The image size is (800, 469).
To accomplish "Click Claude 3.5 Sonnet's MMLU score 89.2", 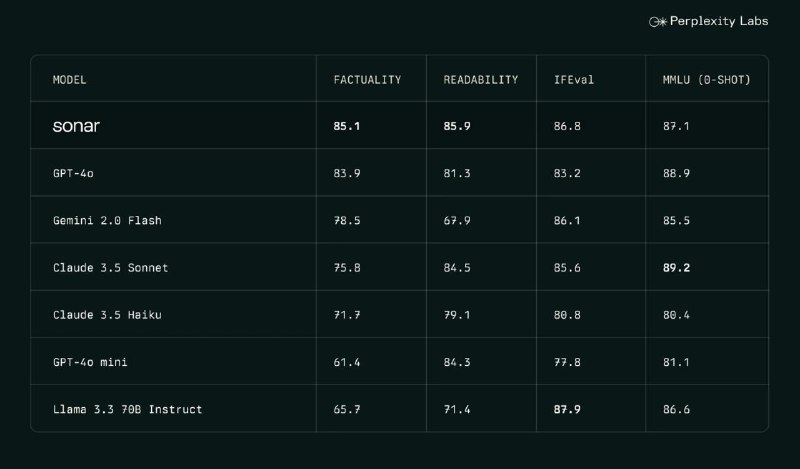I will (676, 268).
